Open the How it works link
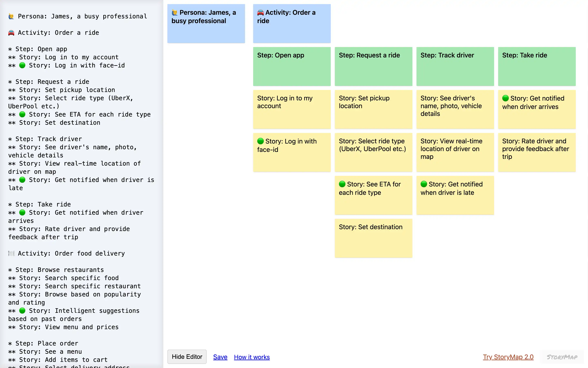588x368 pixels. 252,357
